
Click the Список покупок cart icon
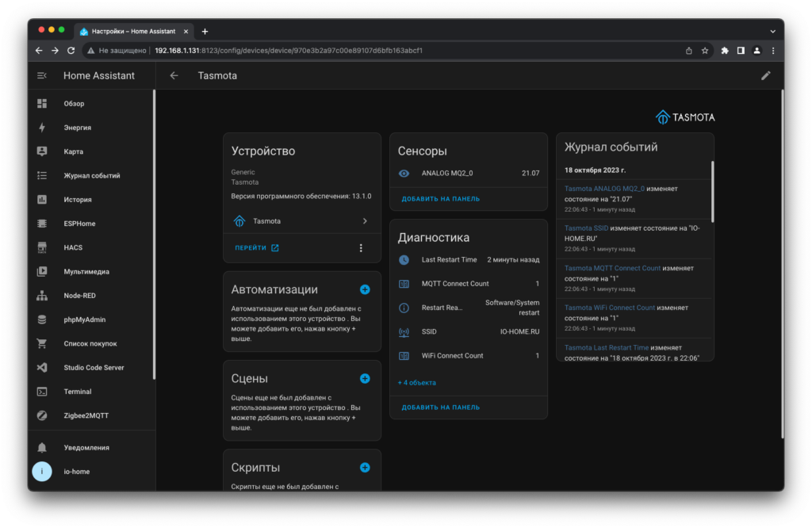[x=42, y=343]
